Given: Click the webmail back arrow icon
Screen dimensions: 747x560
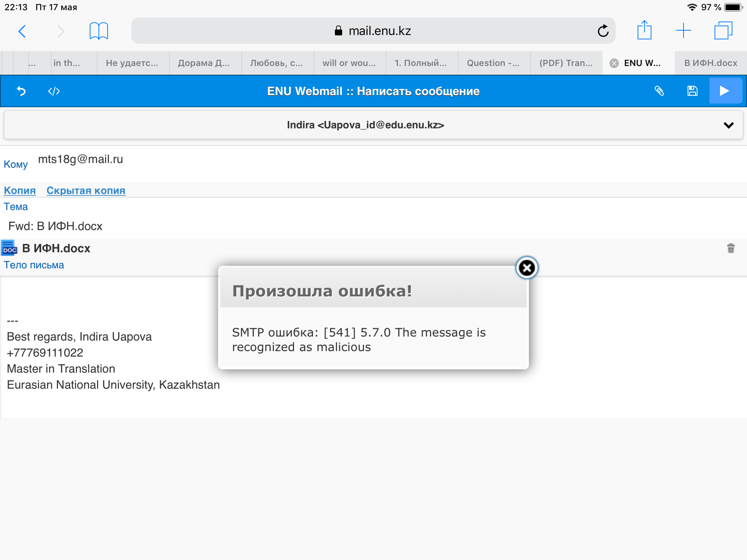Looking at the screenshot, I should pyautogui.click(x=21, y=91).
